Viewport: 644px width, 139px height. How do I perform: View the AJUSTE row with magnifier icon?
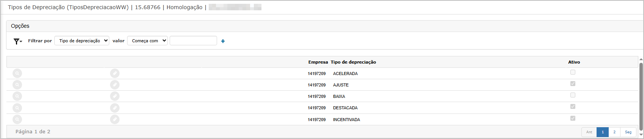17,85
